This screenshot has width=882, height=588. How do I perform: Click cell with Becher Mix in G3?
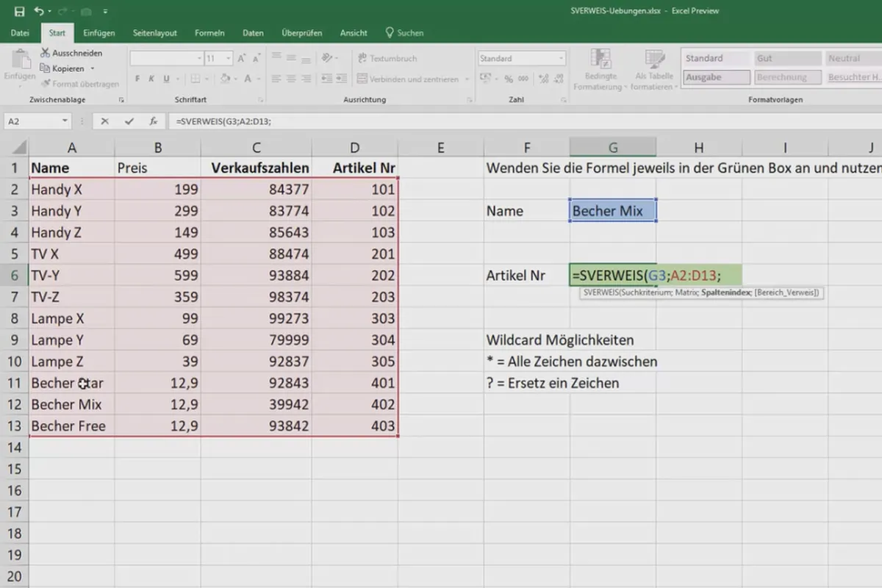613,211
